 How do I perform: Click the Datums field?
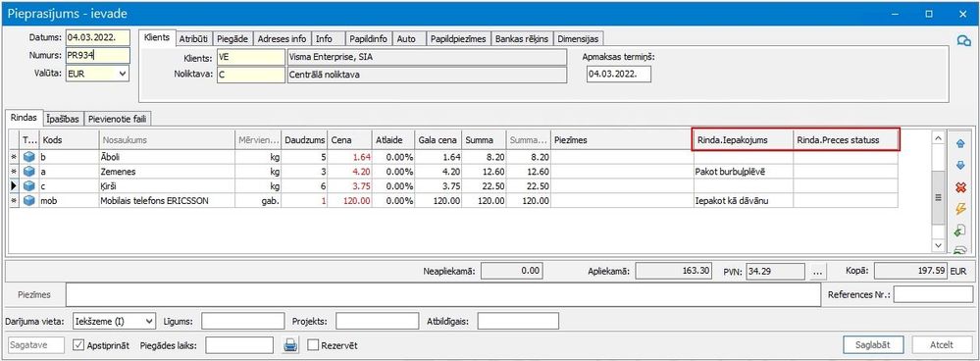coord(97,37)
